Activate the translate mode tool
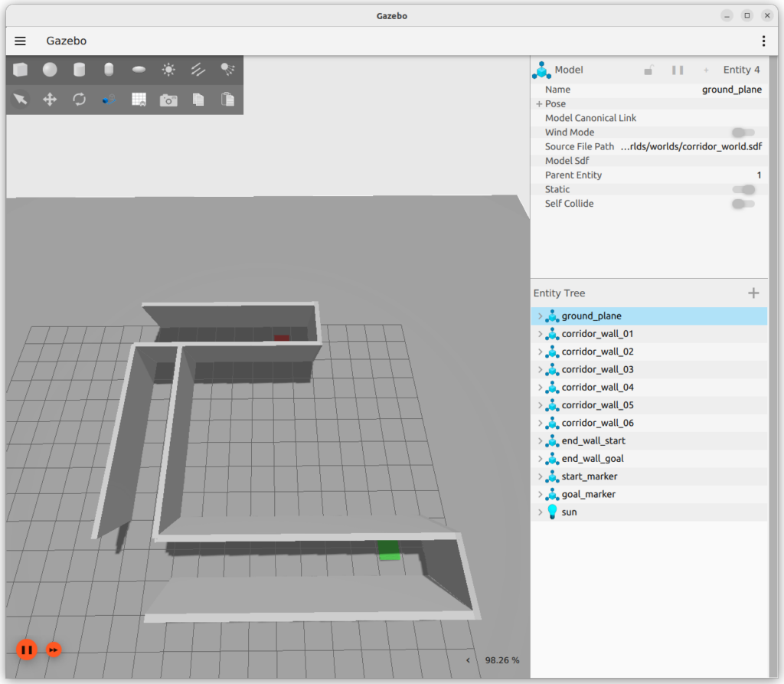This screenshot has height=684, width=784. click(50, 99)
